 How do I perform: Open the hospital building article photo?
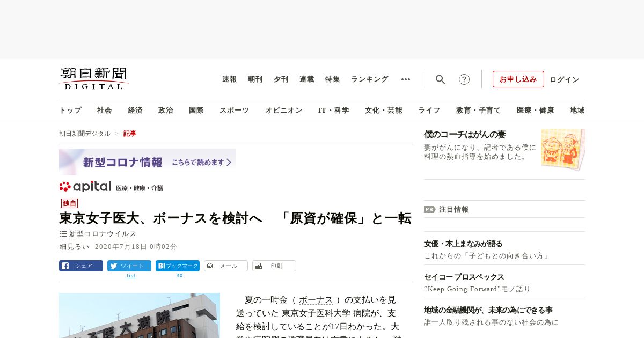tap(140, 315)
